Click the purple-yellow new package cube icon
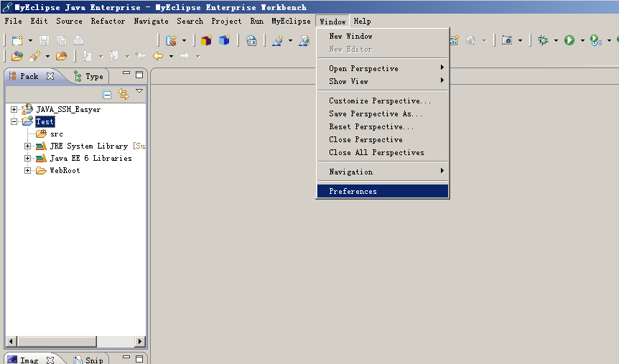 click(x=207, y=40)
